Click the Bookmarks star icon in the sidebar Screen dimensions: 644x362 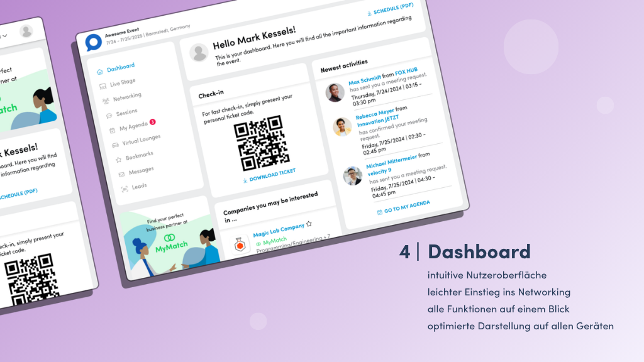[x=118, y=160]
